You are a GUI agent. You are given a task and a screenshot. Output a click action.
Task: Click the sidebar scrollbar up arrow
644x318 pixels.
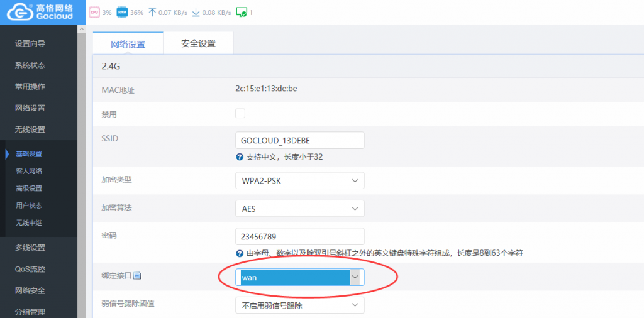(x=81, y=29)
